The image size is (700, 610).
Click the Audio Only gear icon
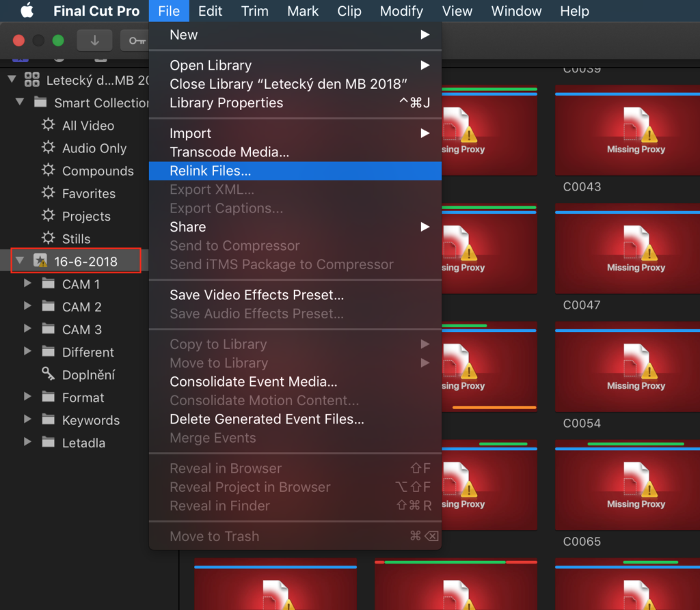coord(49,148)
